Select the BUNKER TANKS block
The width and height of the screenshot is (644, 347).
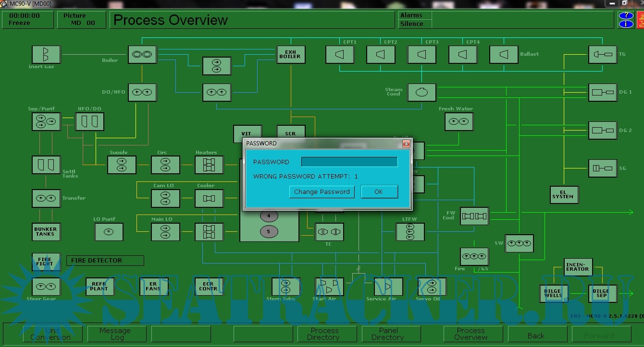(x=46, y=232)
